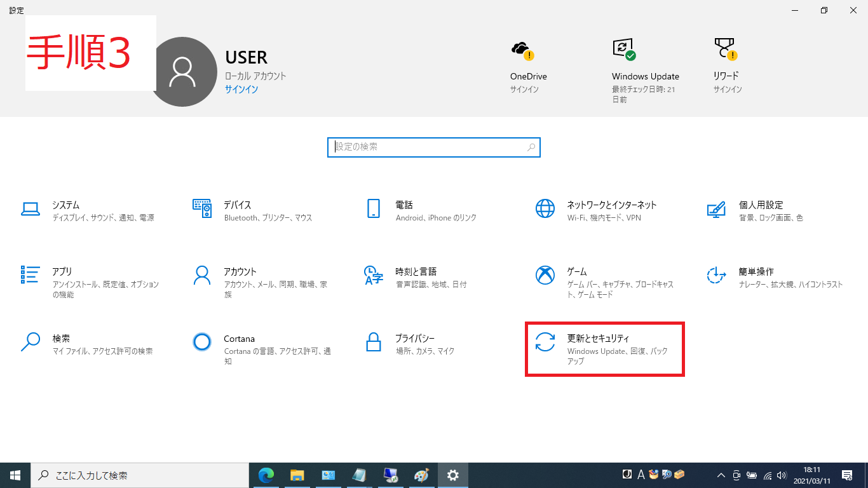868x488 pixels.
Task: Open Paint palette icon in taskbar
Action: [421, 475]
